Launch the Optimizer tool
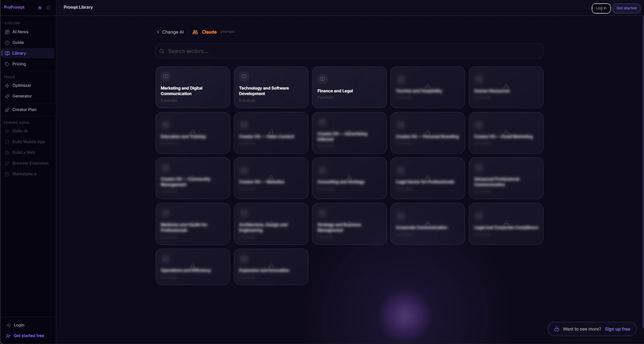 tap(28, 85)
